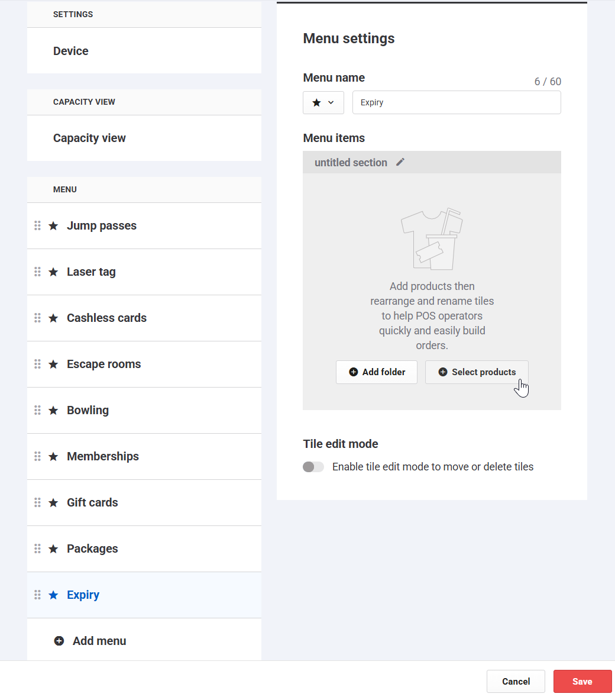Click the star icon next to Memberships
The image size is (615, 700).
pos(53,457)
